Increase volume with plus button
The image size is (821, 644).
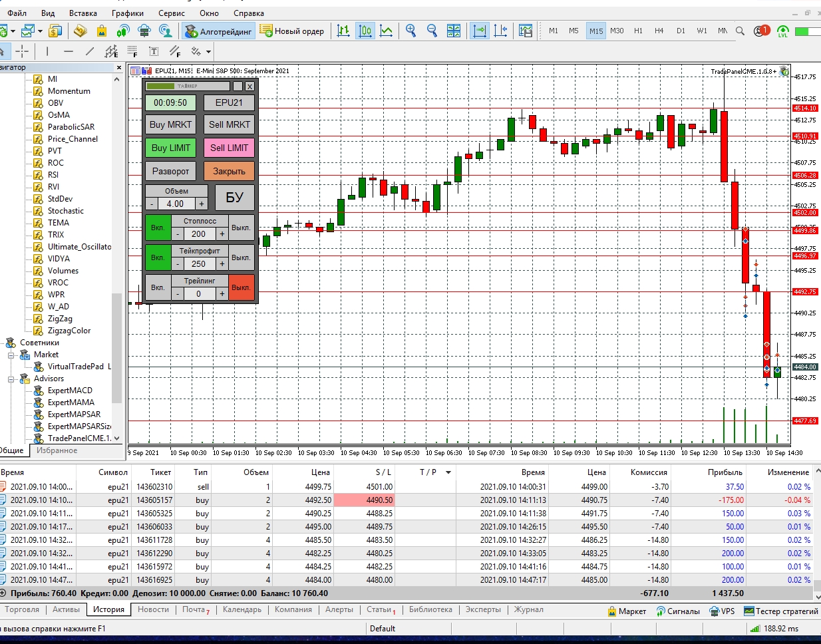(x=202, y=204)
